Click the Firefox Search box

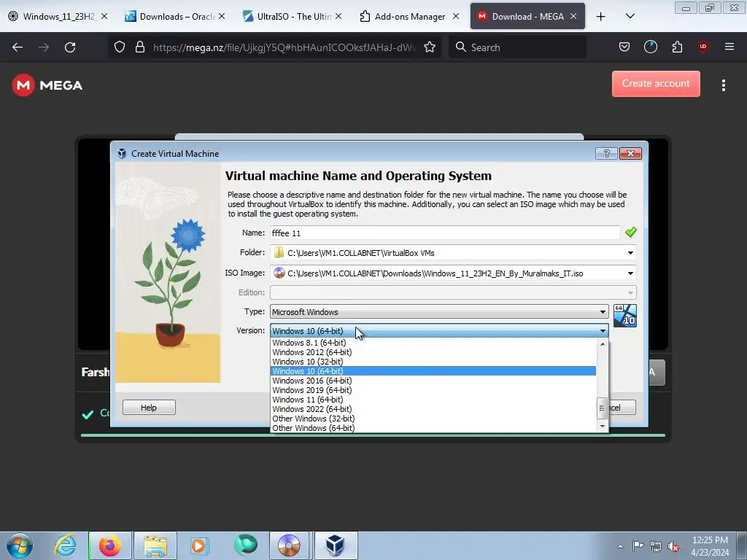517,47
